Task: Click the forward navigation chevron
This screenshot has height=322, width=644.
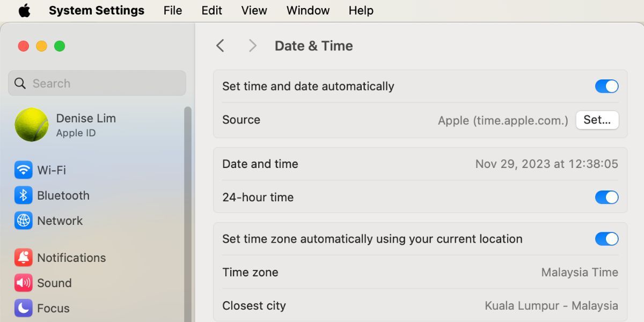Action: [x=252, y=46]
